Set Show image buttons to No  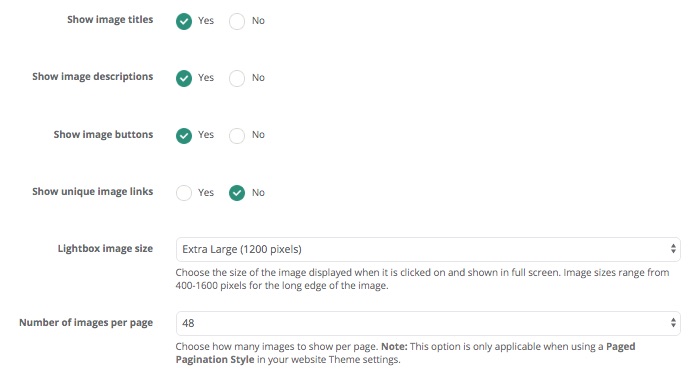click(237, 135)
